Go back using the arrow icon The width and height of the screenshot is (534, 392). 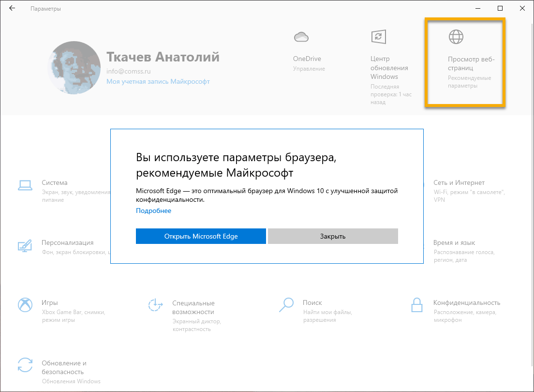point(12,8)
